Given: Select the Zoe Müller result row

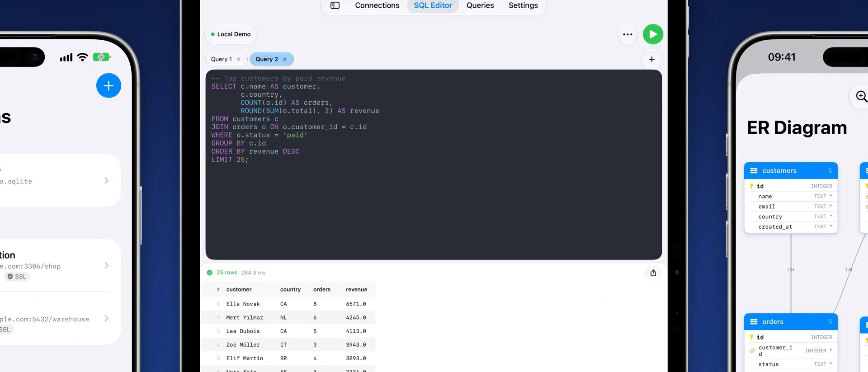Looking at the screenshot, I should (288, 345).
